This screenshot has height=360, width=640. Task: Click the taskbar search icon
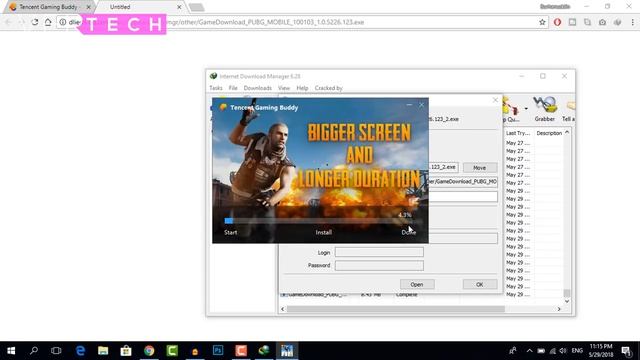click(34, 351)
